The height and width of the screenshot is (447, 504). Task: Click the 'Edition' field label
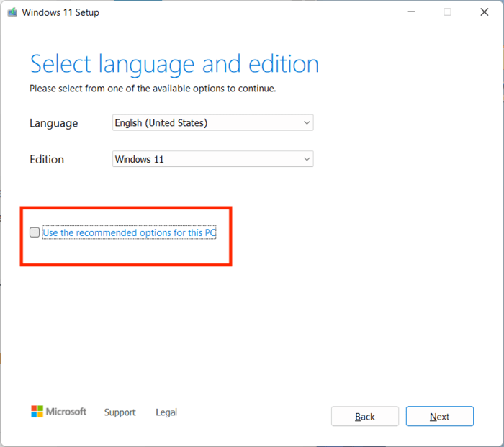point(47,159)
